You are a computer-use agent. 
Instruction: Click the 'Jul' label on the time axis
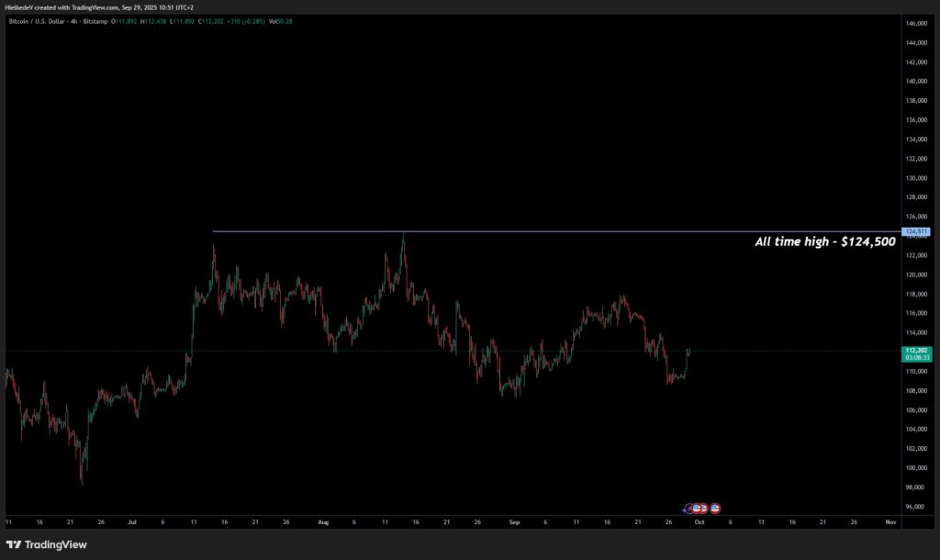pos(132,521)
